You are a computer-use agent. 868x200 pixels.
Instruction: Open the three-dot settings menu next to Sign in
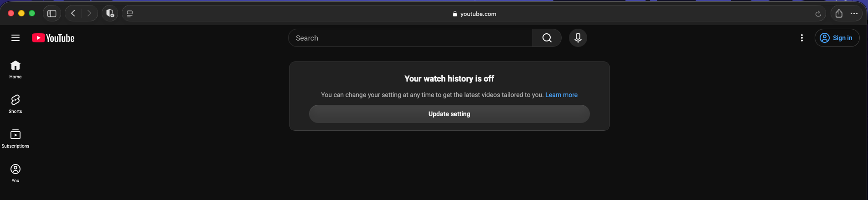tap(801, 38)
